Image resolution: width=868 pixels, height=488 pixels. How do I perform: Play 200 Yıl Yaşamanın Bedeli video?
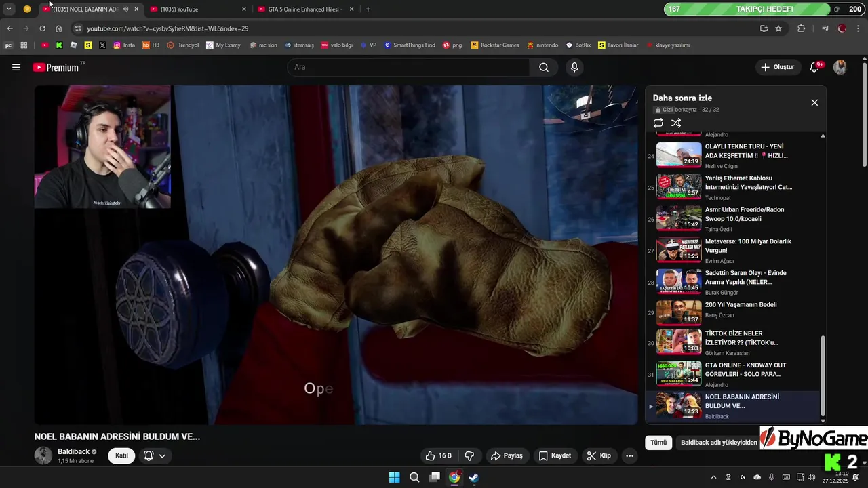(x=734, y=312)
